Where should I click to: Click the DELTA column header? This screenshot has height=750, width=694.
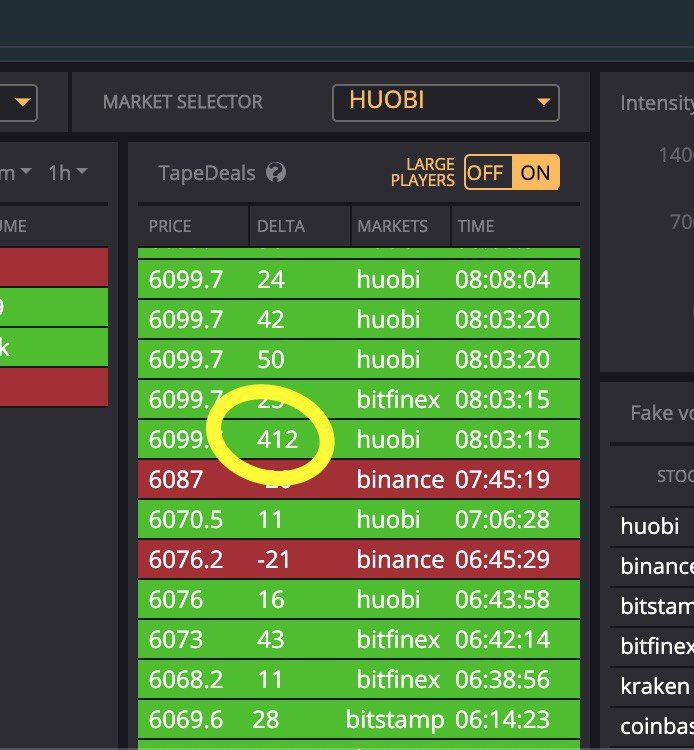[281, 226]
